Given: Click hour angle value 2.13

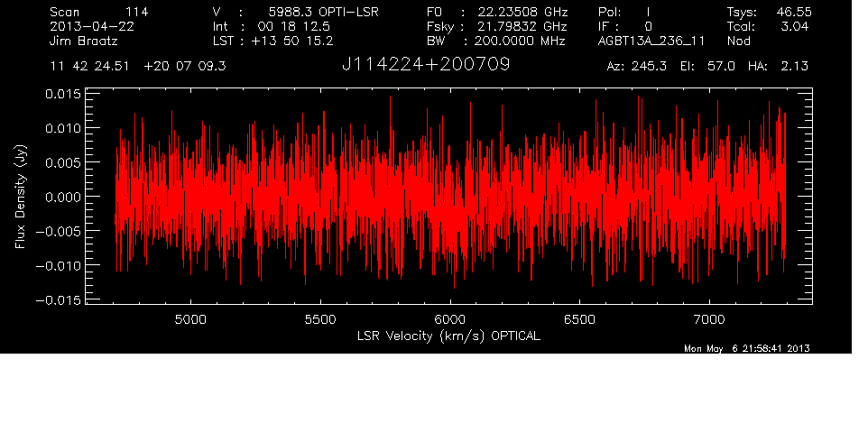Looking at the screenshot, I should (x=795, y=66).
